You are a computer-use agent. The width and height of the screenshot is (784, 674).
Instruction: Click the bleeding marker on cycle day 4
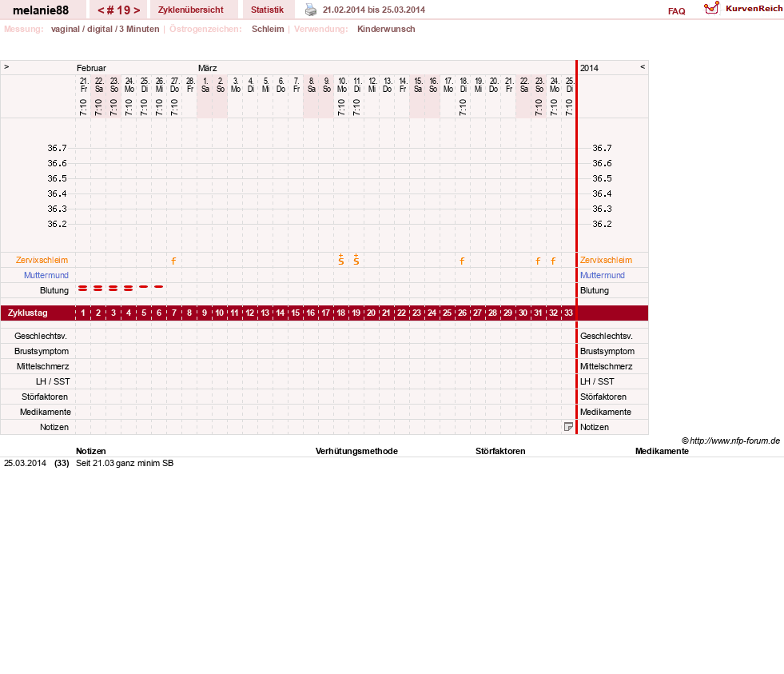tap(129, 288)
